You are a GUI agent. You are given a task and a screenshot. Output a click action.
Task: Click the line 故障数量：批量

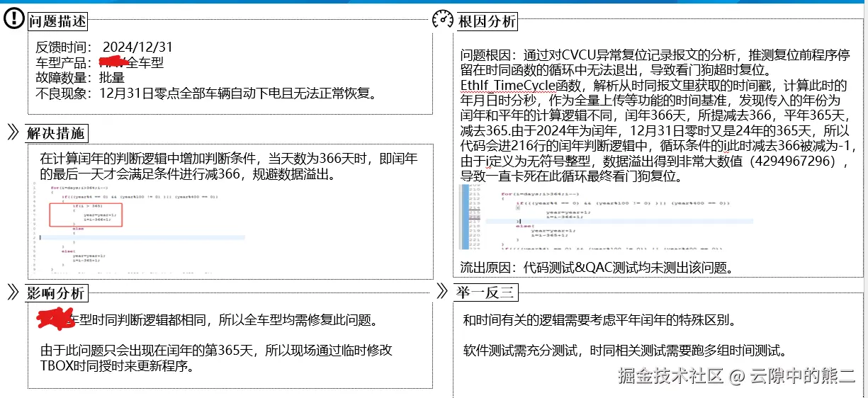(80, 77)
